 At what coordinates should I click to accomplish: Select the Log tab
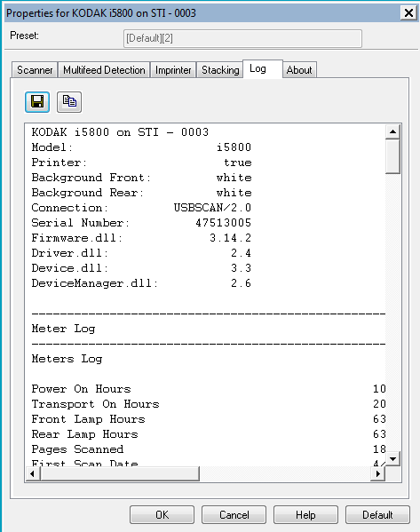tap(263, 69)
